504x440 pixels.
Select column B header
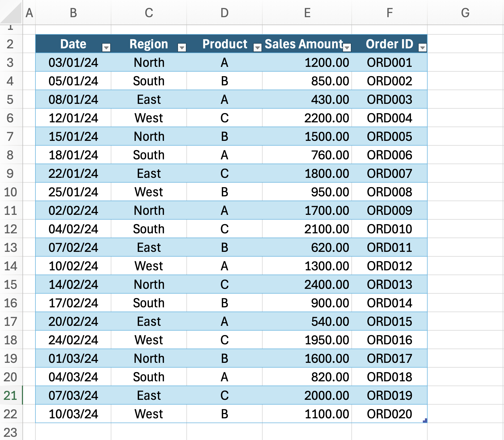(73, 13)
